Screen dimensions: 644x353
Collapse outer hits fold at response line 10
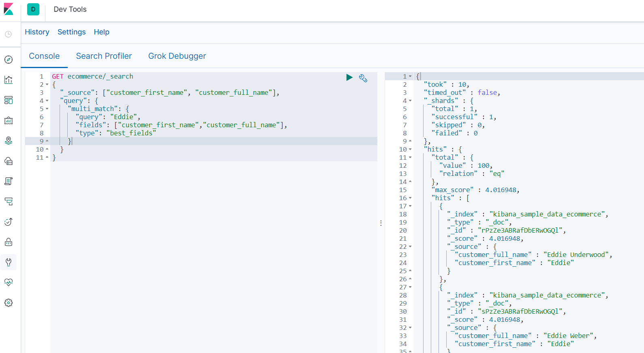[x=410, y=149]
